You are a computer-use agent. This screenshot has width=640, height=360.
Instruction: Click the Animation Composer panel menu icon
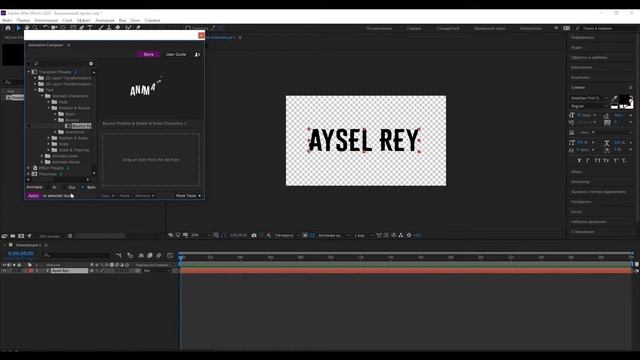pos(69,45)
